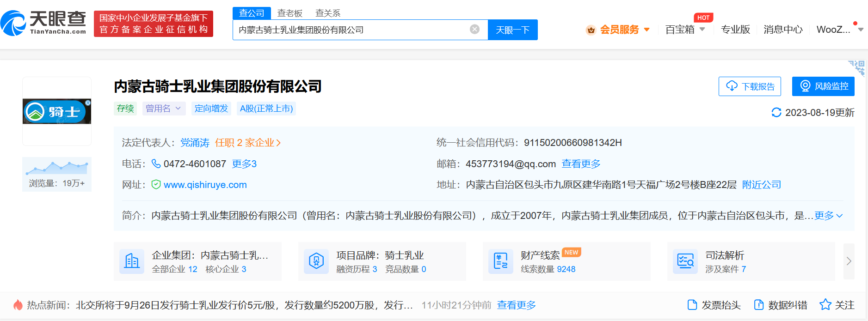
Task: Click the 骑士 company logo thumbnail
Action: tap(57, 111)
